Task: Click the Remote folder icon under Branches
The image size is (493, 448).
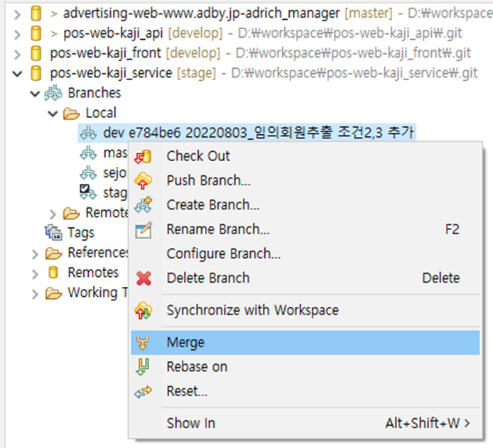Action: [x=71, y=213]
